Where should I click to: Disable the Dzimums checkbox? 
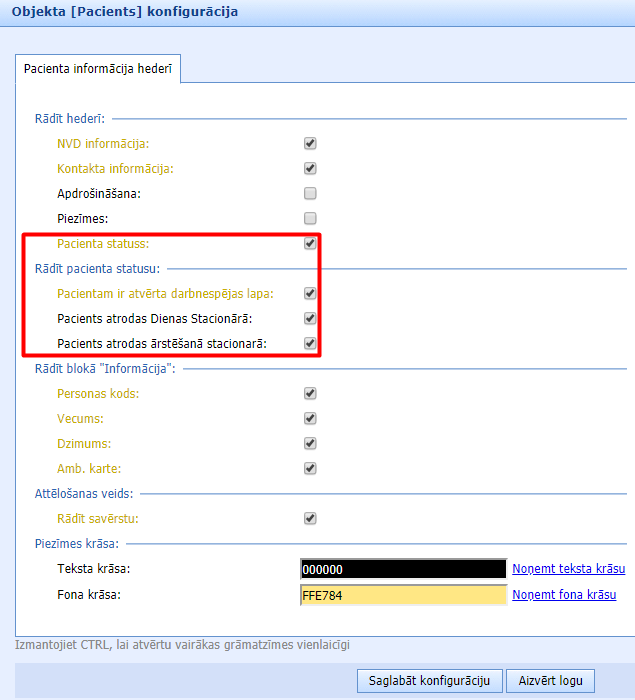[x=310, y=443]
